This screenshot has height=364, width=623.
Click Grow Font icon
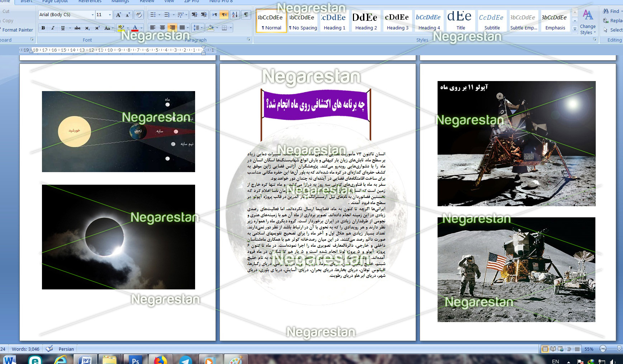118,15
